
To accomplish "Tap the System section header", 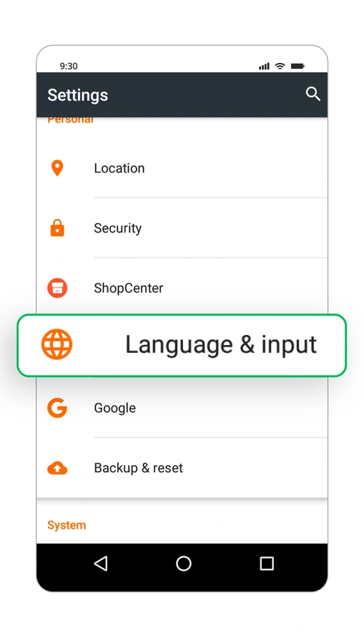I will click(67, 525).
